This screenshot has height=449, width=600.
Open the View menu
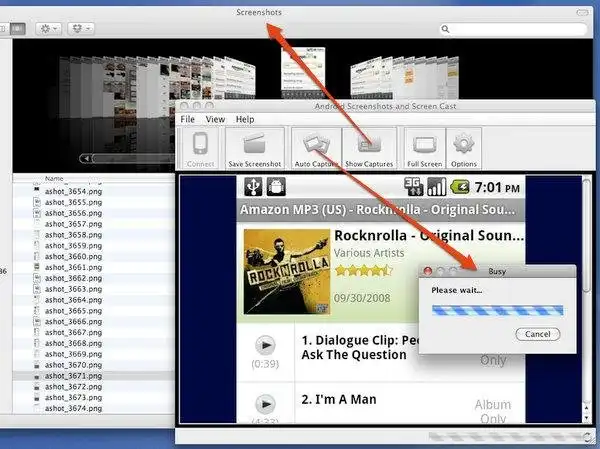(x=215, y=119)
